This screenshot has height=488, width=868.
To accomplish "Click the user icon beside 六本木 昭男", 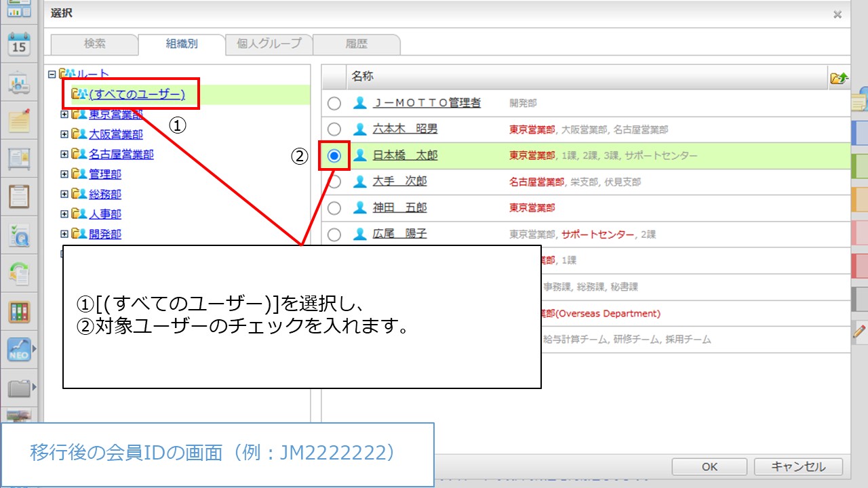I will [x=359, y=129].
